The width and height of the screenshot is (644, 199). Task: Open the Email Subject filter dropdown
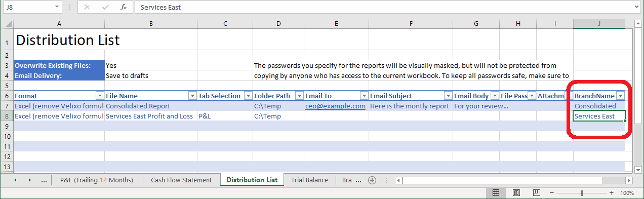click(x=448, y=96)
